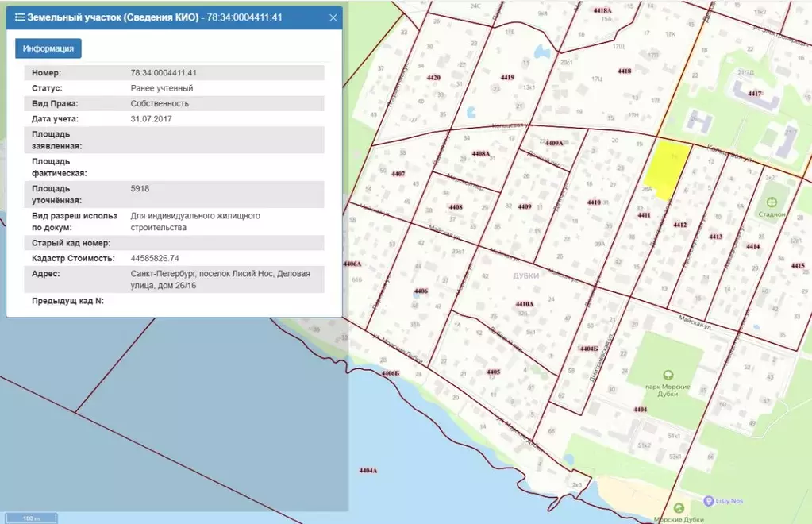Click the Стадион map marker icon

[772, 202]
